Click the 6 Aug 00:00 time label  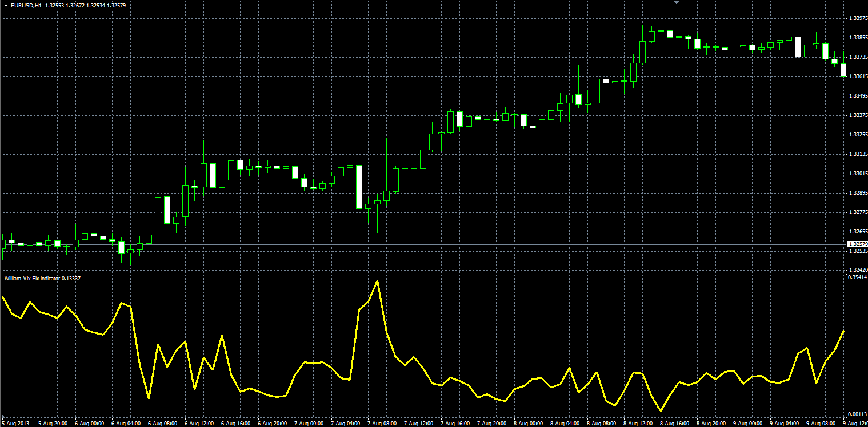(x=89, y=424)
